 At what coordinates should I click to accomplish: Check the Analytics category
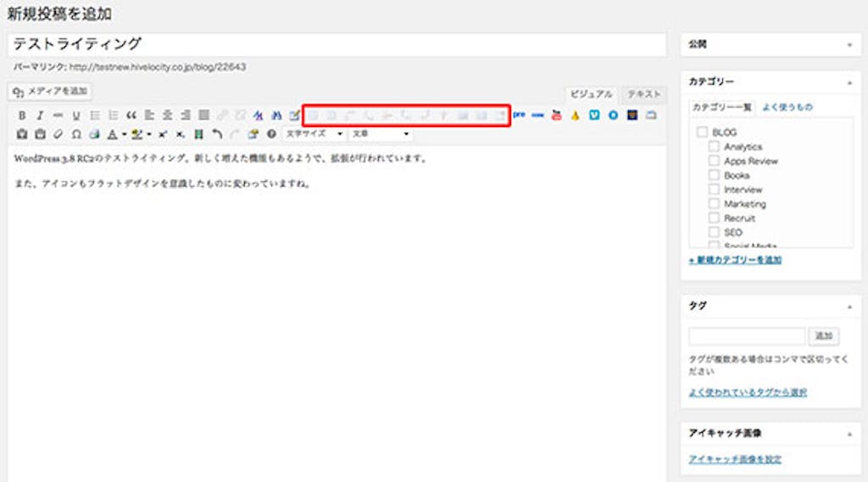(714, 146)
